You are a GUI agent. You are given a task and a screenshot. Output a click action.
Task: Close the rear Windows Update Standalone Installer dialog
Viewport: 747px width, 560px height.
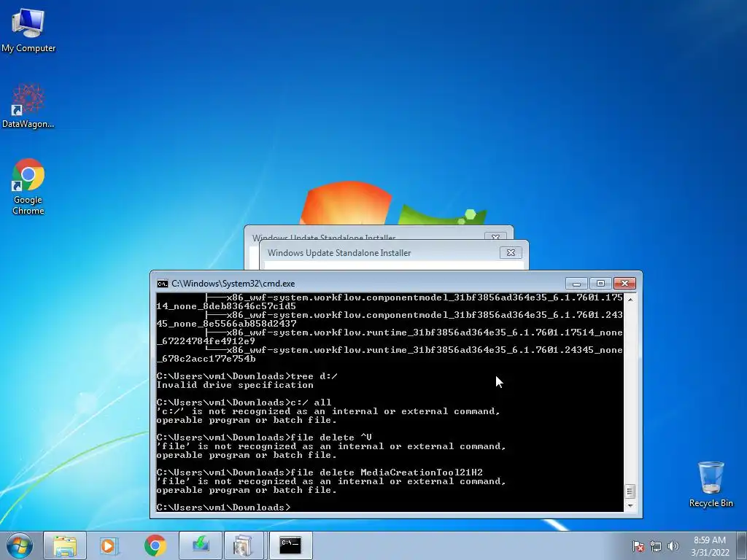[495, 237]
